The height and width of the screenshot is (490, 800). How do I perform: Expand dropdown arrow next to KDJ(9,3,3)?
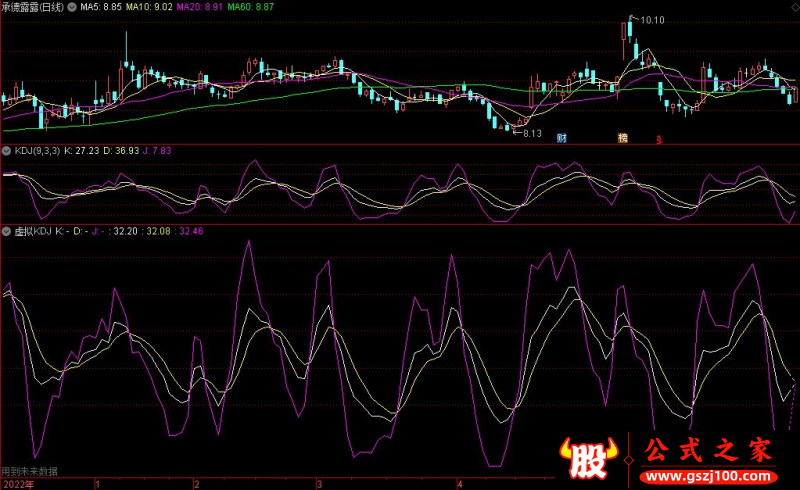pos(7,151)
